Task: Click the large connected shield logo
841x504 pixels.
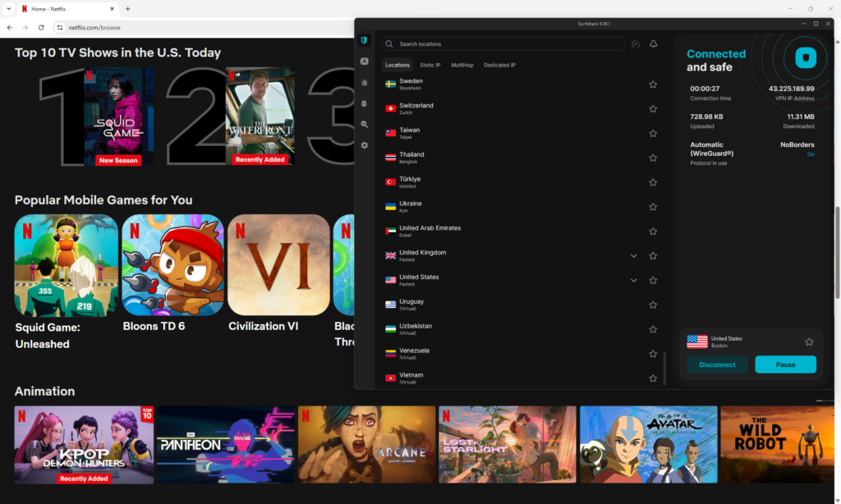Action: [x=805, y=58]
